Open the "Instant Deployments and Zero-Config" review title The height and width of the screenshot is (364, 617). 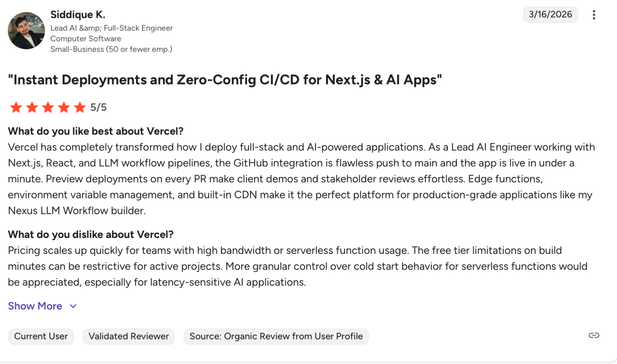[225, 80]
